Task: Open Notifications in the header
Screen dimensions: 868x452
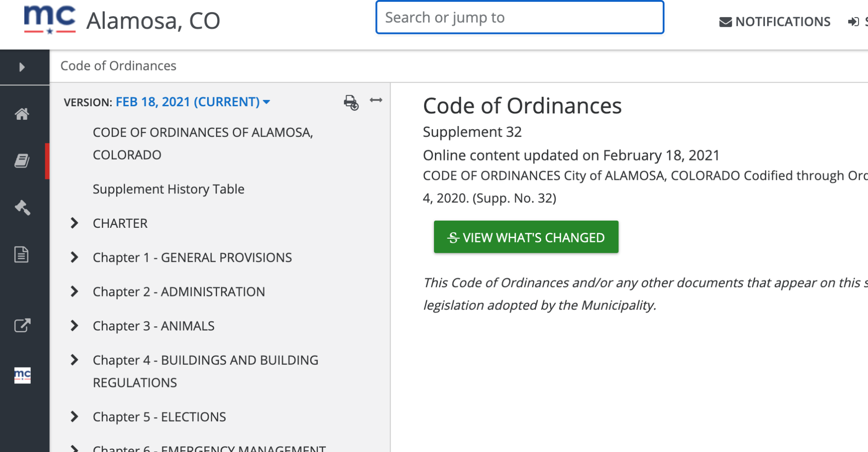Action: pos(775,22)
